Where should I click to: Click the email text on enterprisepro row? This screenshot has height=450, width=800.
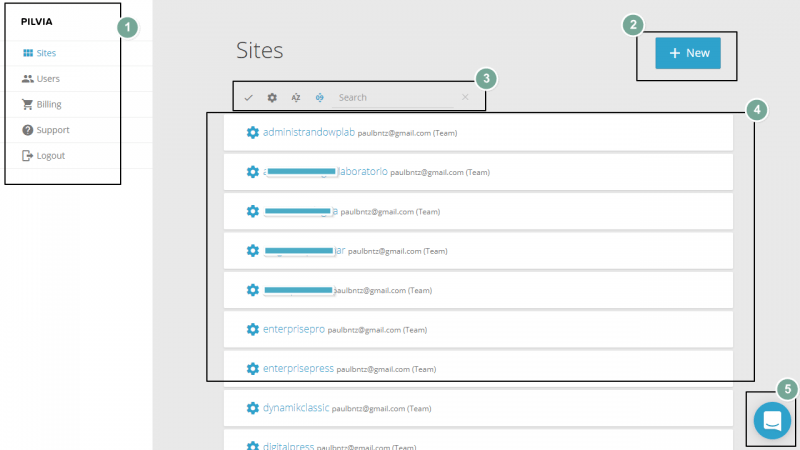364,330
